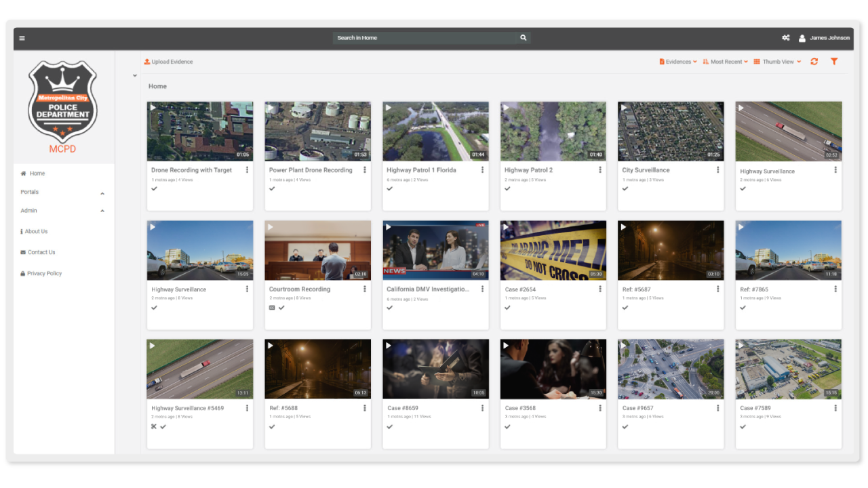This screenshot has width=868, height=488.
Task: Open the Contact Us page
Action: tap(41, 252)
